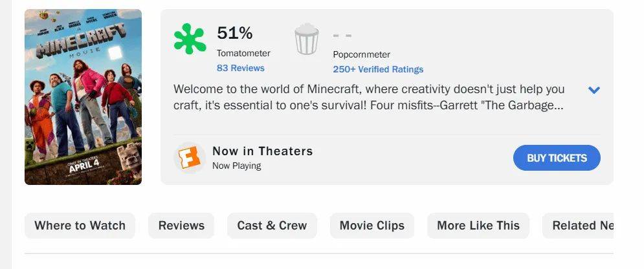Expand the movie synopsis with chevron
Image resolution: width=644 pixels, height=269 pixels.
point(594,90)
